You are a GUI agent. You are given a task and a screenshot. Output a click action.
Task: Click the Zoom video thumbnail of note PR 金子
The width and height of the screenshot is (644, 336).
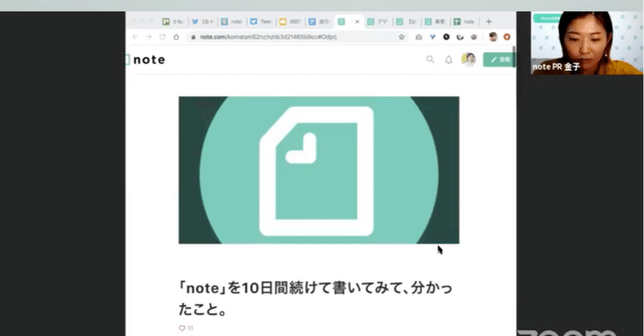click(587, 43)
